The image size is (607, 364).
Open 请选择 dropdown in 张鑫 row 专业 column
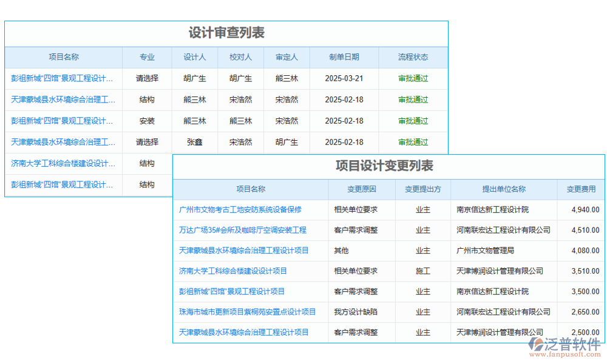pyautogui.click(x=147, y=142)
